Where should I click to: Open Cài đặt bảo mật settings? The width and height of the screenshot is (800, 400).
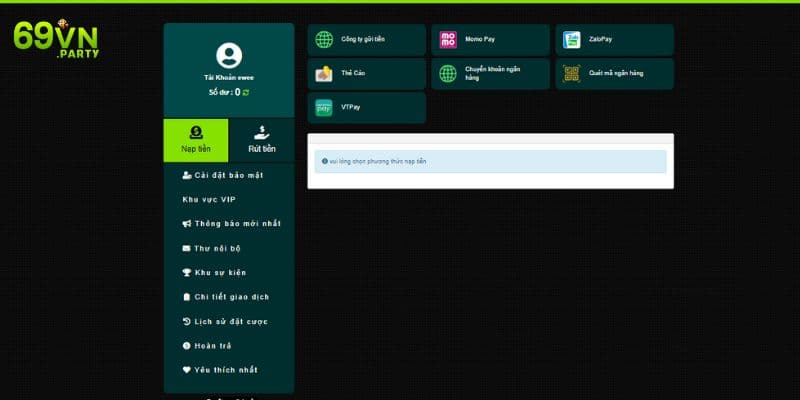[x=225, y=175]
